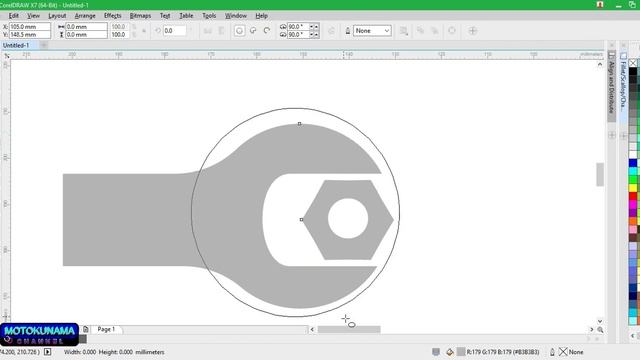Click the horizontal scrollbar left arrow
640x360 pixels.
pyautogui.click(x=312, y=329)
